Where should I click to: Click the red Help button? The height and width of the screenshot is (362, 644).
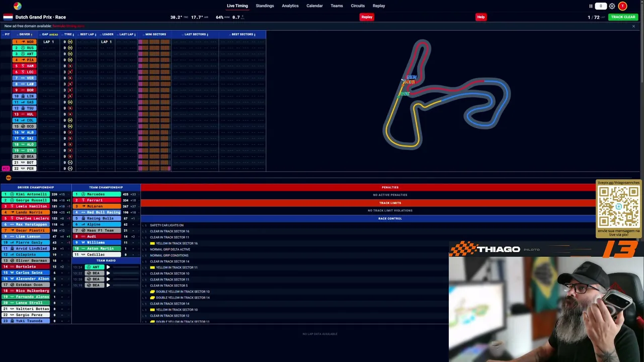point(481,17)
